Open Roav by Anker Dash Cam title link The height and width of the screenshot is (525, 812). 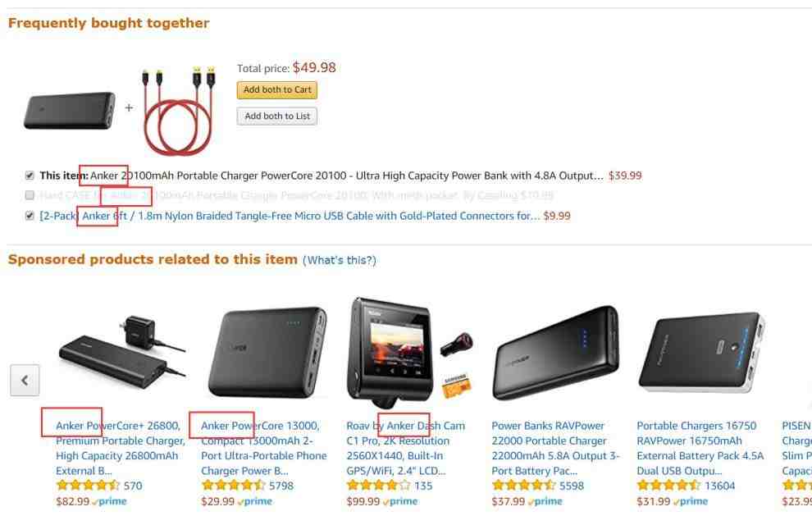(x=405, y=449)
